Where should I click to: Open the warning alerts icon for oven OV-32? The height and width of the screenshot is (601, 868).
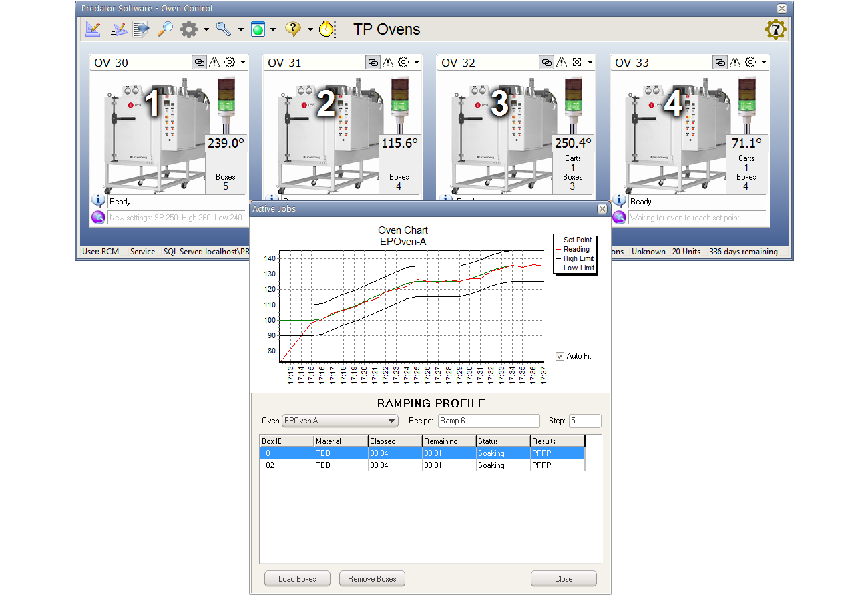tap(562, 61)
